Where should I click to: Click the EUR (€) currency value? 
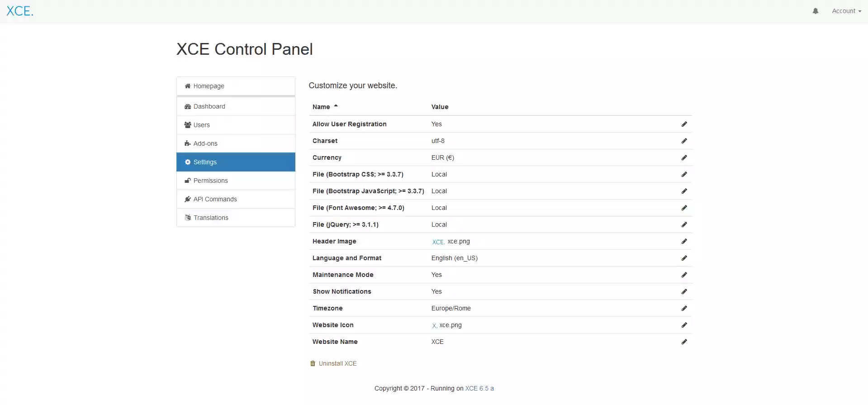(x=442, y=157)
